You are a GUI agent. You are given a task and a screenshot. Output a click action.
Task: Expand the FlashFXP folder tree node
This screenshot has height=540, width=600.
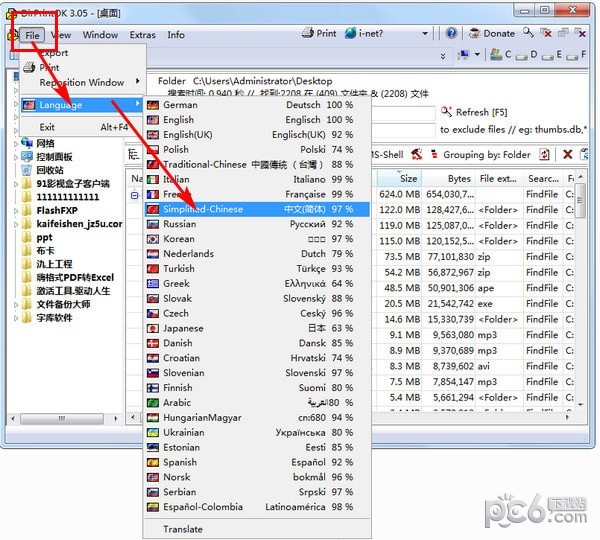pyautogui.click(x=16, y=211)
